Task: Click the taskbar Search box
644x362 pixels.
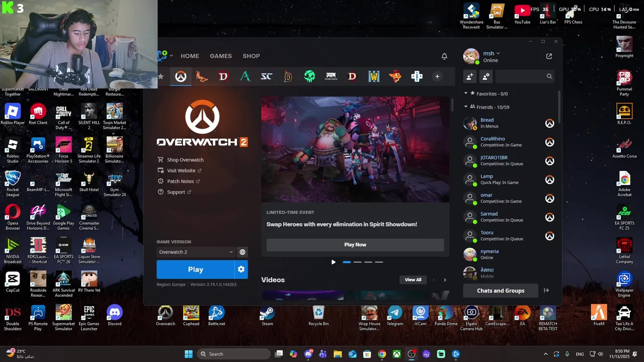Action: tap(234, 354)
